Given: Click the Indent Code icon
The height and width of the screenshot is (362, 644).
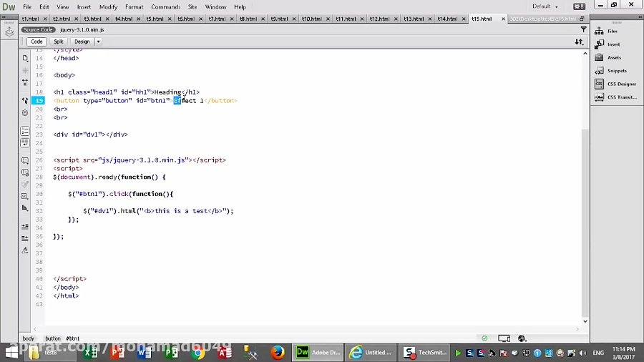Looking at the screenshot, I should pos(25,227).
